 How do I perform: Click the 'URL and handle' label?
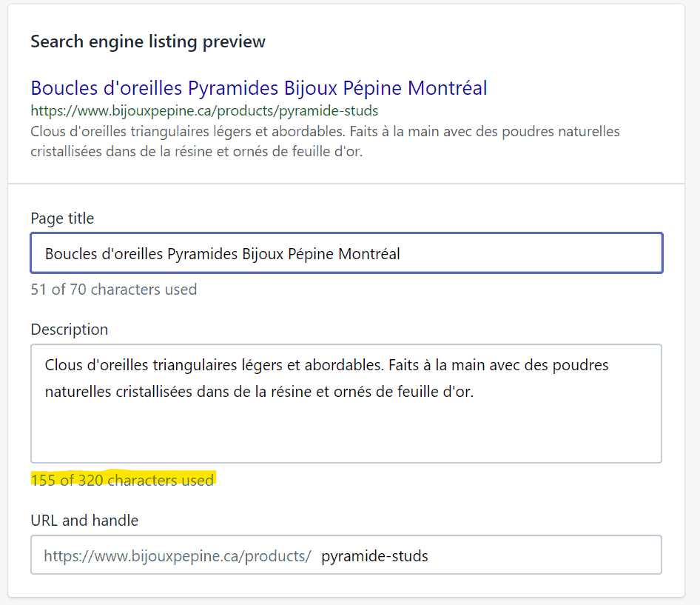pos(84,521)
